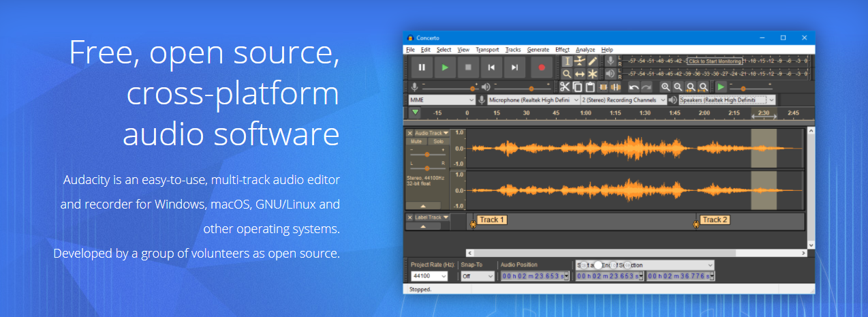Select the Draw (pencil) tool
The image size is (868, 317).
coord(593,61)
